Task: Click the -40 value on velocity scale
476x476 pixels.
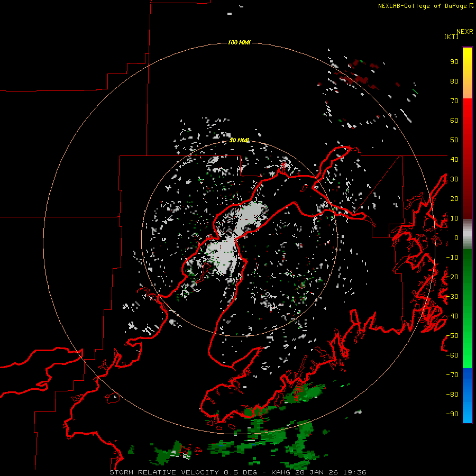Action: tap(452, 316)
